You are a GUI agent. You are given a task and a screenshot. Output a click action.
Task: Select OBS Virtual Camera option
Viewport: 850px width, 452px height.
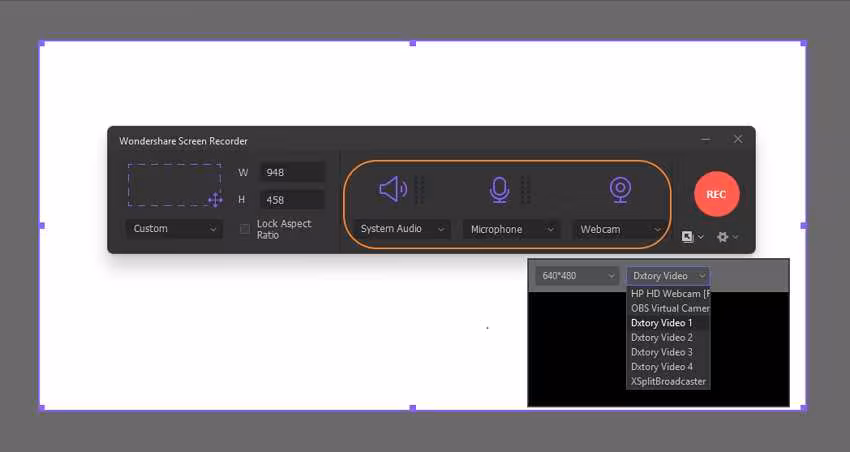click(668, 308)
